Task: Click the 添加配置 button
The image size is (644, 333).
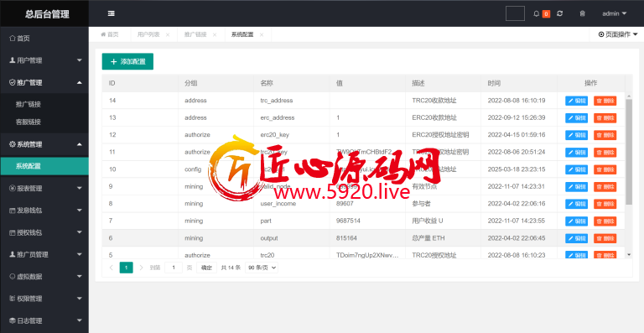Action: (127, 61)
